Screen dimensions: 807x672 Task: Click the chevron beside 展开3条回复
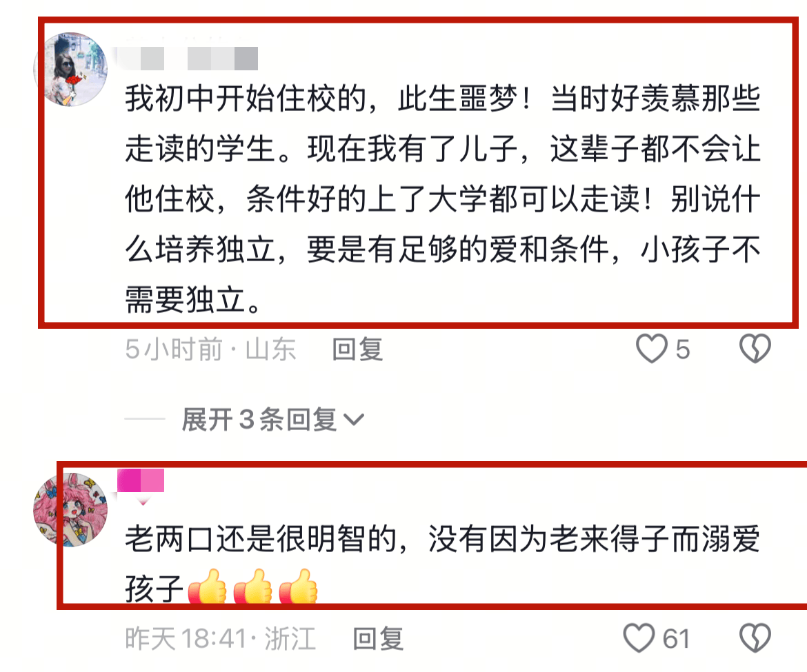point(354,420)
